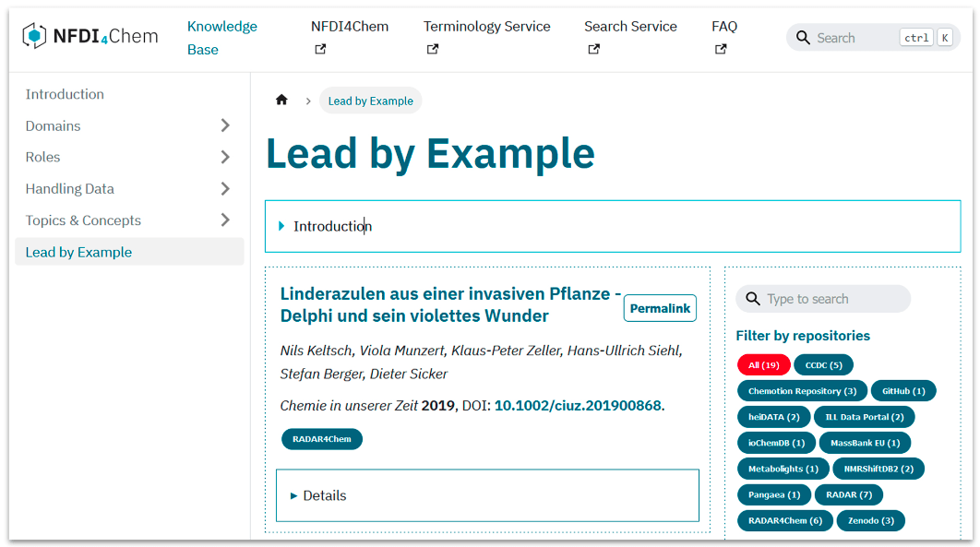
Task: Open Terminology Service nav link
Action: point(487,26)
